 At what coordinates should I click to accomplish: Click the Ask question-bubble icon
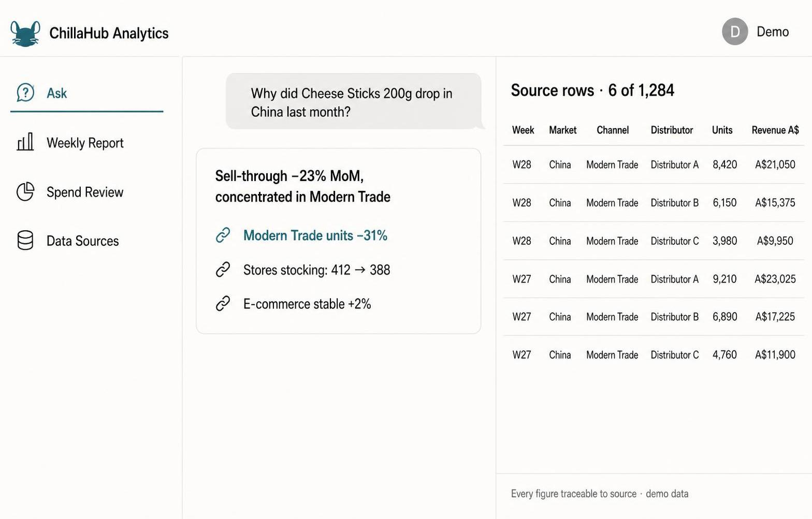(25, 93)
